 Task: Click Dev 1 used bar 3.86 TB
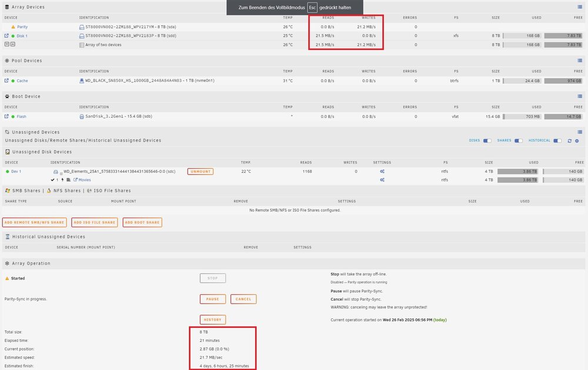tap(517, 171)
